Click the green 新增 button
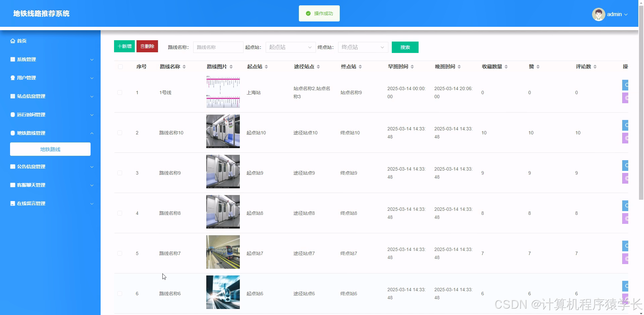 click(x=124, y=46)
